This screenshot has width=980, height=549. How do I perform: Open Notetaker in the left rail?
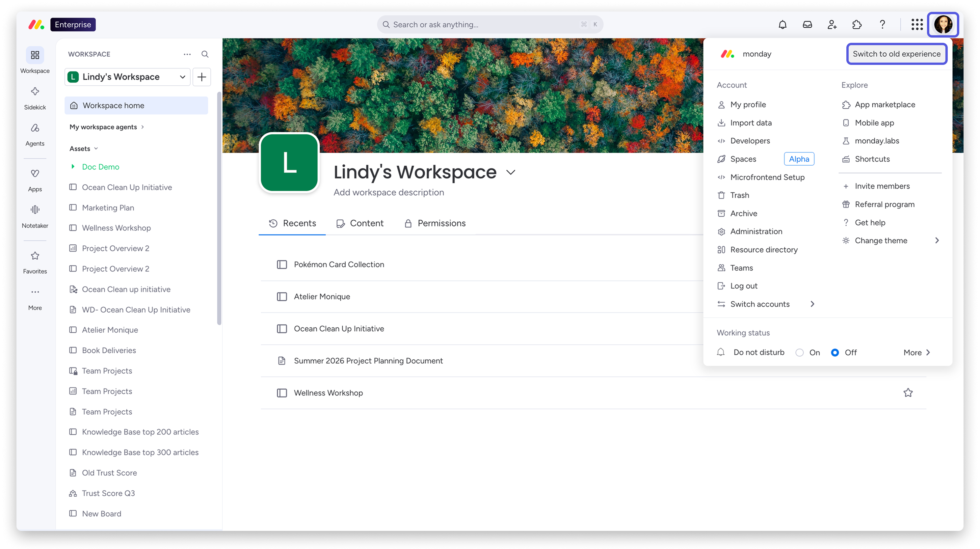[x=35, y=216]
